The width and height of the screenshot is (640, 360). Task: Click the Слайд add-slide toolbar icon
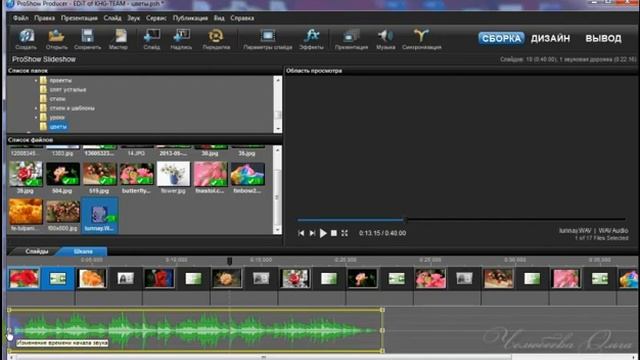pyautogui.click(x=151, y=39)
